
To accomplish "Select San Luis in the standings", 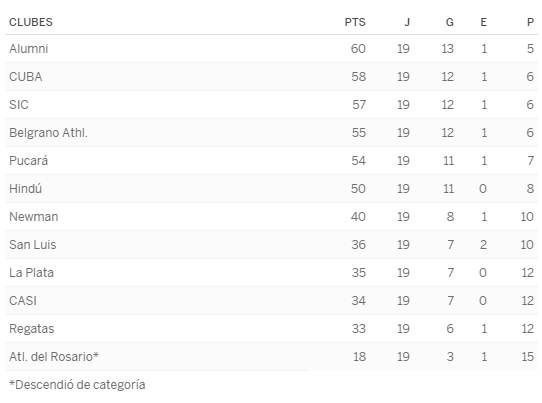I will coord(32,245).
